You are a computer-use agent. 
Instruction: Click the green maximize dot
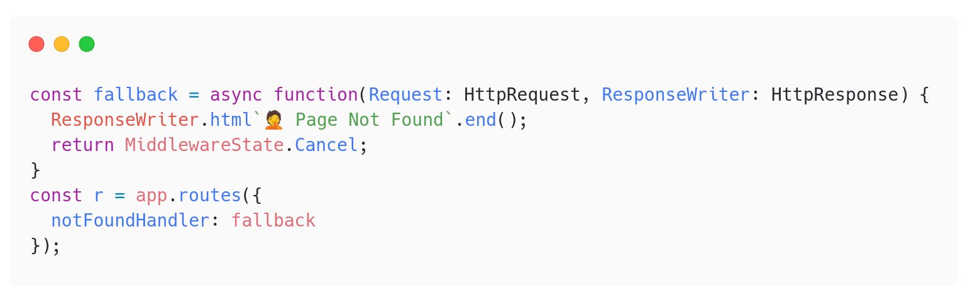tap(87, 44)
